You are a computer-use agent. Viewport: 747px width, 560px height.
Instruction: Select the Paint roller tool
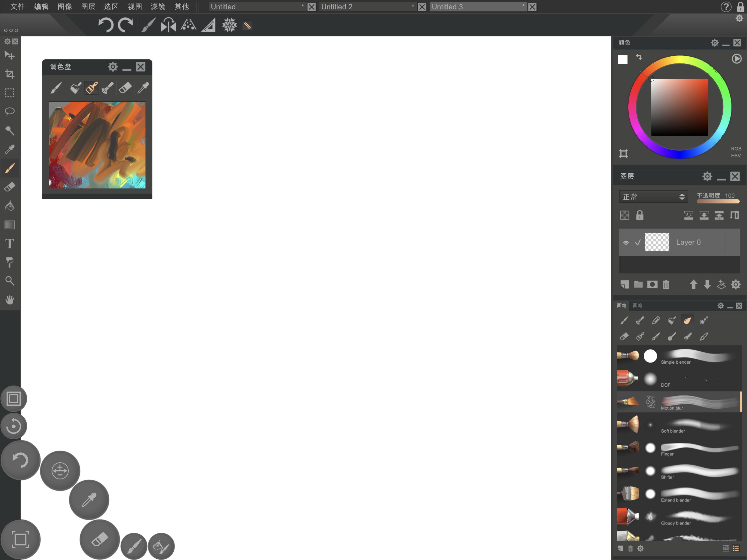[10, 262]
